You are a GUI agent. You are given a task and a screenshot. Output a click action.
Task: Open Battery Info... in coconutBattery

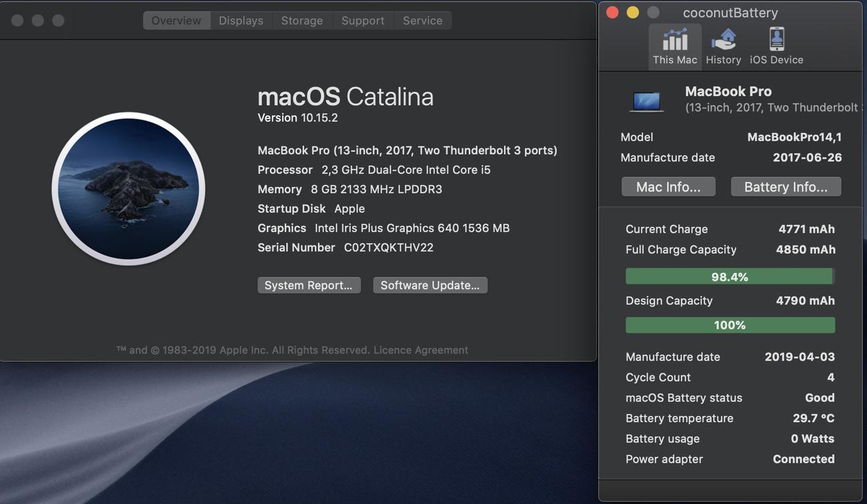pos(786,187)
